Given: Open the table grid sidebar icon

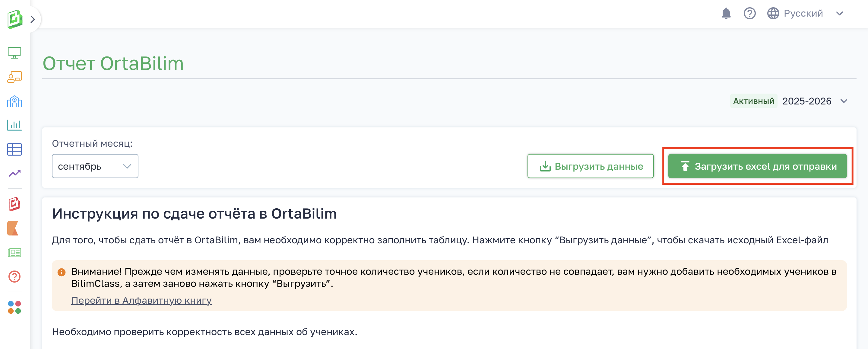Looking at the screenshot, I should tap(14, 149).
